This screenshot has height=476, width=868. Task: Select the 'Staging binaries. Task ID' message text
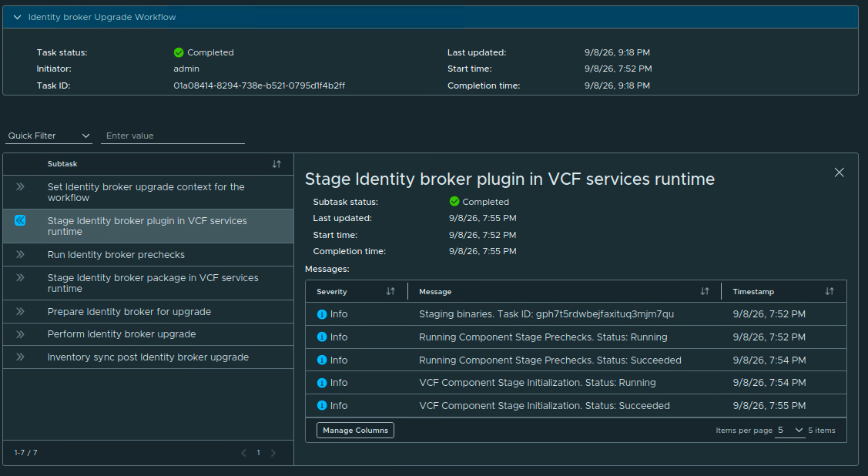click(546, 313)
